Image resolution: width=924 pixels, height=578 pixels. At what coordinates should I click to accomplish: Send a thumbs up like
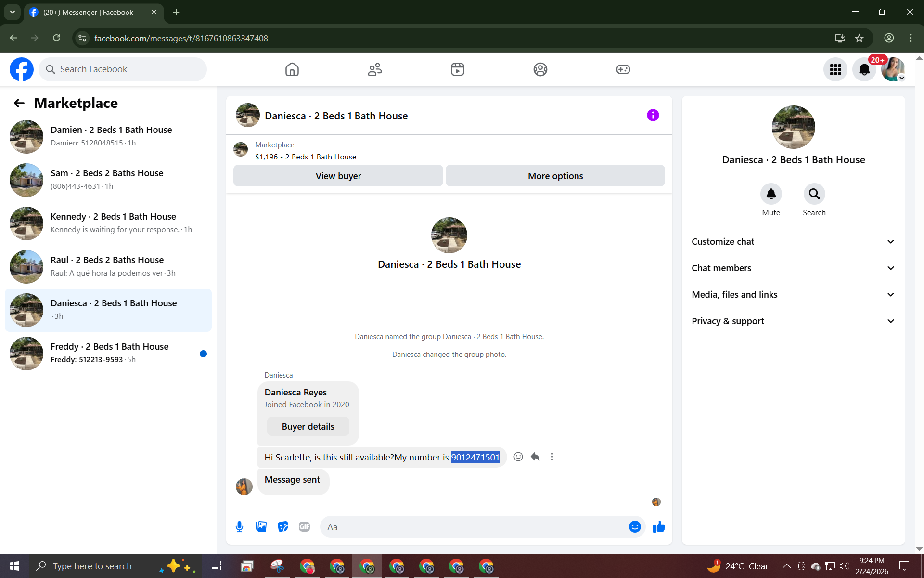(659, 527)
